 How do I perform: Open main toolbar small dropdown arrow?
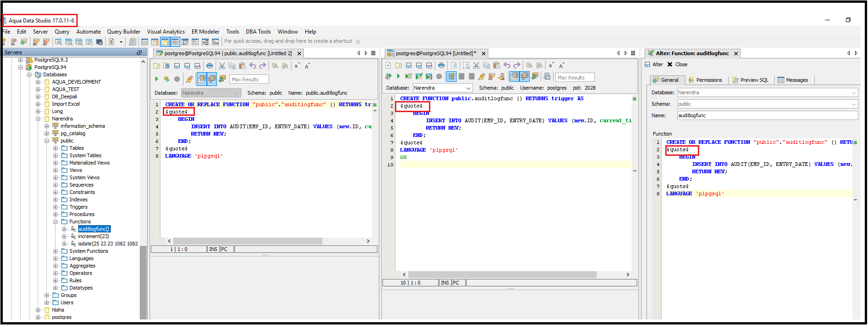coord(121,42)
